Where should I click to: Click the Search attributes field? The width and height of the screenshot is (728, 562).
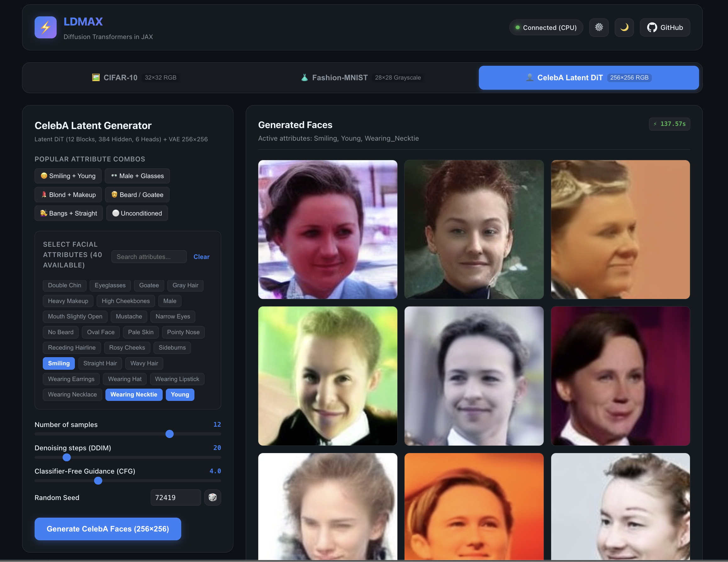tap(149, 257)
